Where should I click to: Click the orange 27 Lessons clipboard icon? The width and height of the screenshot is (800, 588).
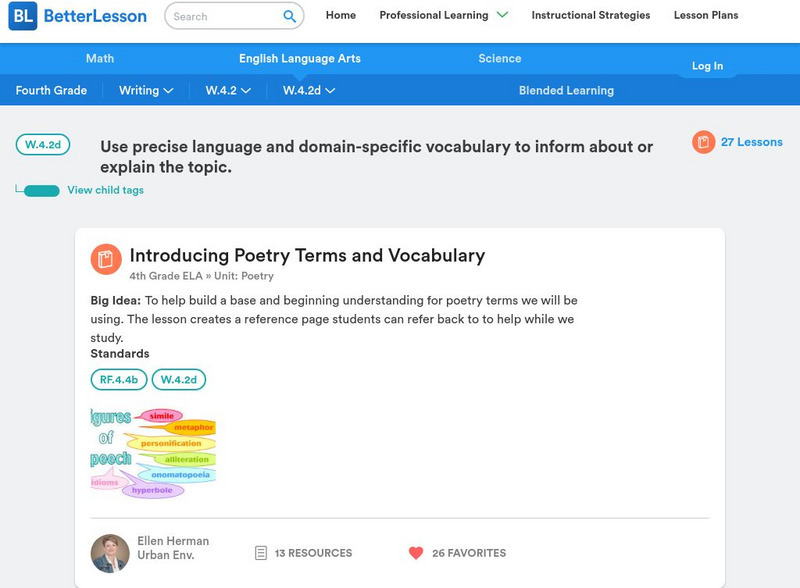[703, 142]
